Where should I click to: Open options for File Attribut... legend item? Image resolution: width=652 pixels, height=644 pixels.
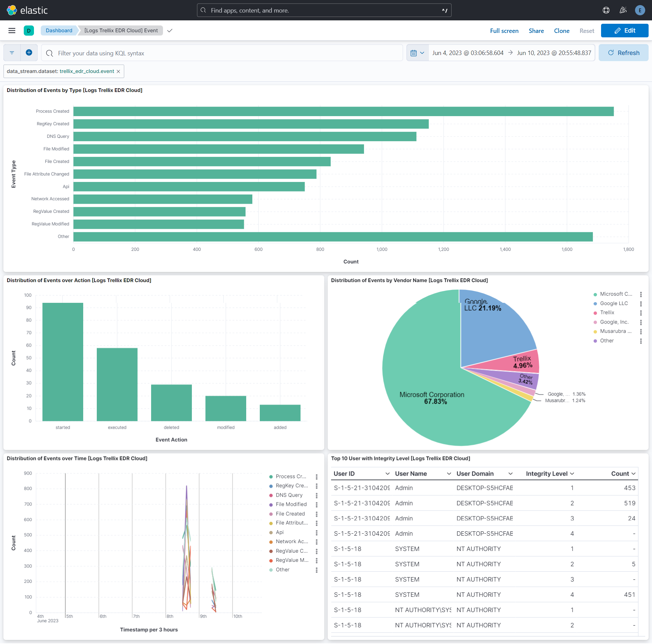tap(316, 523)
